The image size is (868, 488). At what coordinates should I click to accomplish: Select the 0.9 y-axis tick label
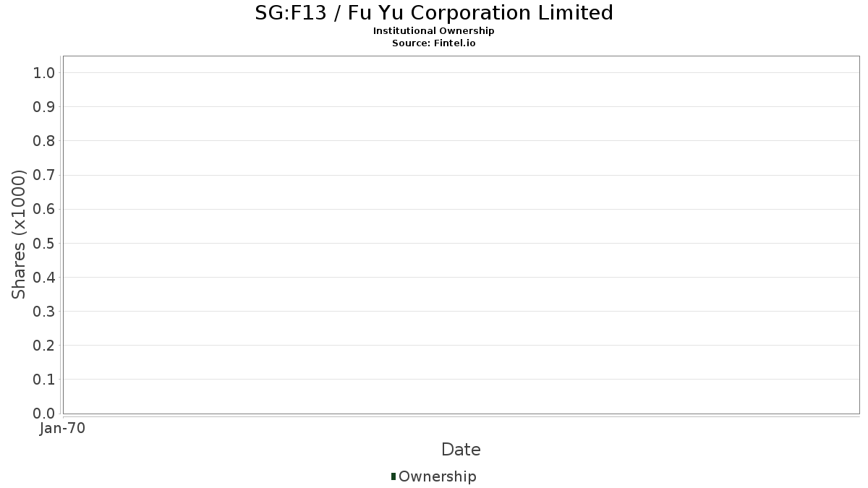[x=44, y=107]
